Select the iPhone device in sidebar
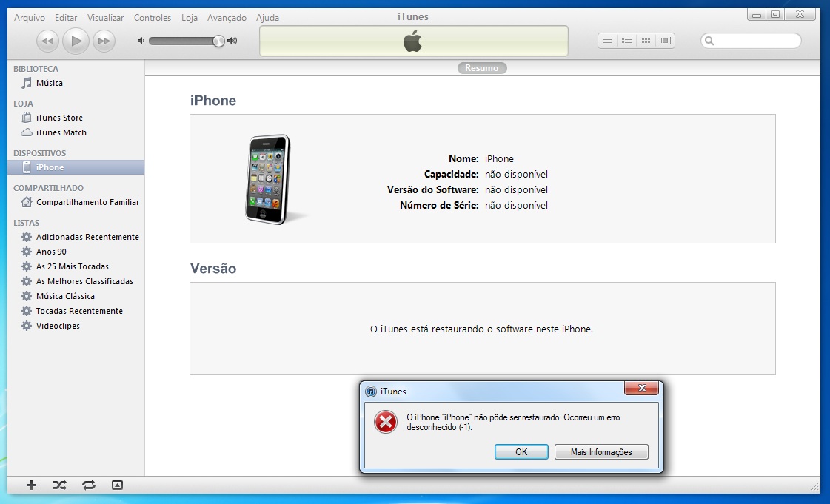Viewport: 830px width, 504px height. click(76, 167)
